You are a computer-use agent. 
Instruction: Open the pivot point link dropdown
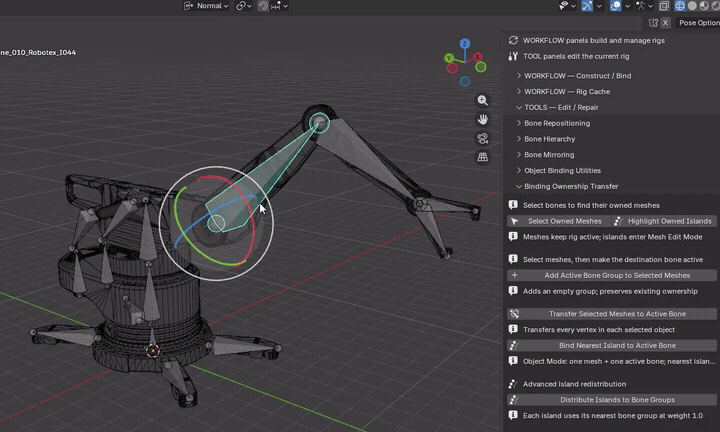click(x=244, y=6)
